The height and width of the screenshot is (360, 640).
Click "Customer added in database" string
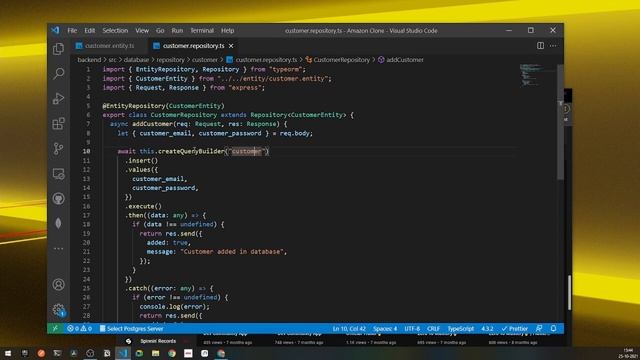[x=232, y=252]
